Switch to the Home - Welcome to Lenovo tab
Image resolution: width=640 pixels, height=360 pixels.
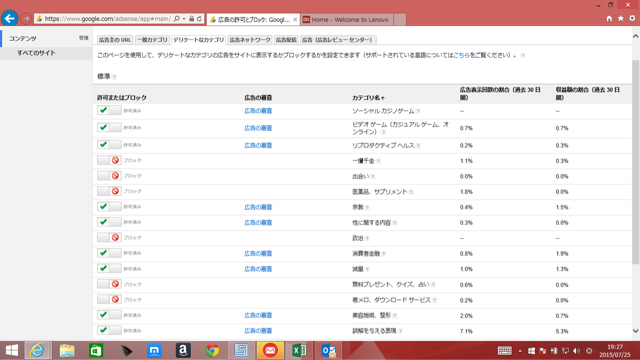347,20
